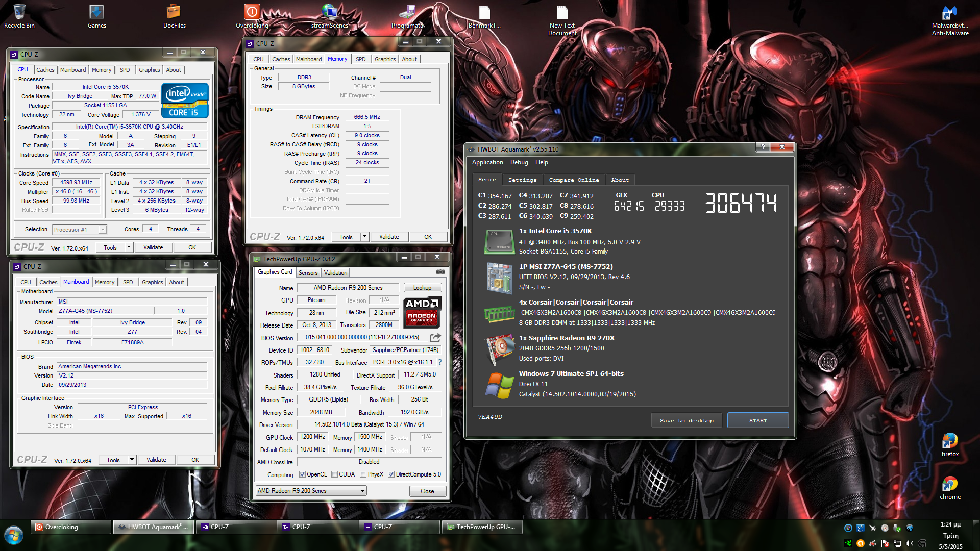The width and height of the screenshot is (980, 551).
Task: Launch firefox from the desktop
Action: (950, 444)
